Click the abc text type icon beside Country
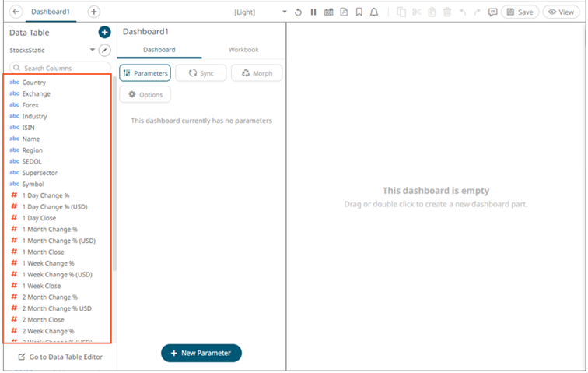This screenshot has height=373, width=588. tap(14, 82)
